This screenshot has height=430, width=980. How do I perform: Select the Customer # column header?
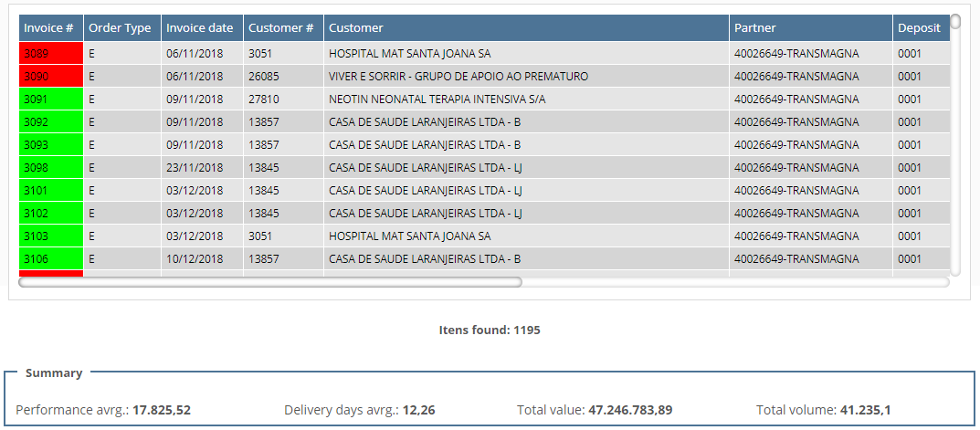(281, 28)
